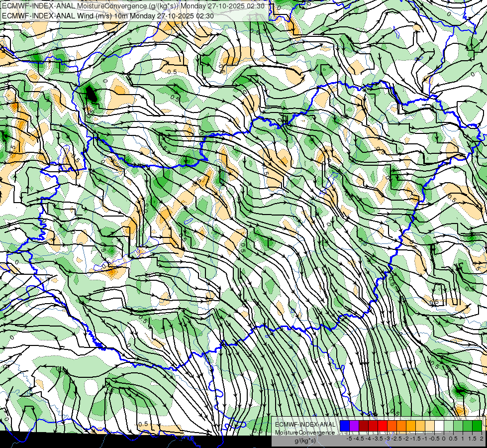Click the MoistureConvergence title line at top
This screenshot has width=487, height=448.
tap(133, 6)
